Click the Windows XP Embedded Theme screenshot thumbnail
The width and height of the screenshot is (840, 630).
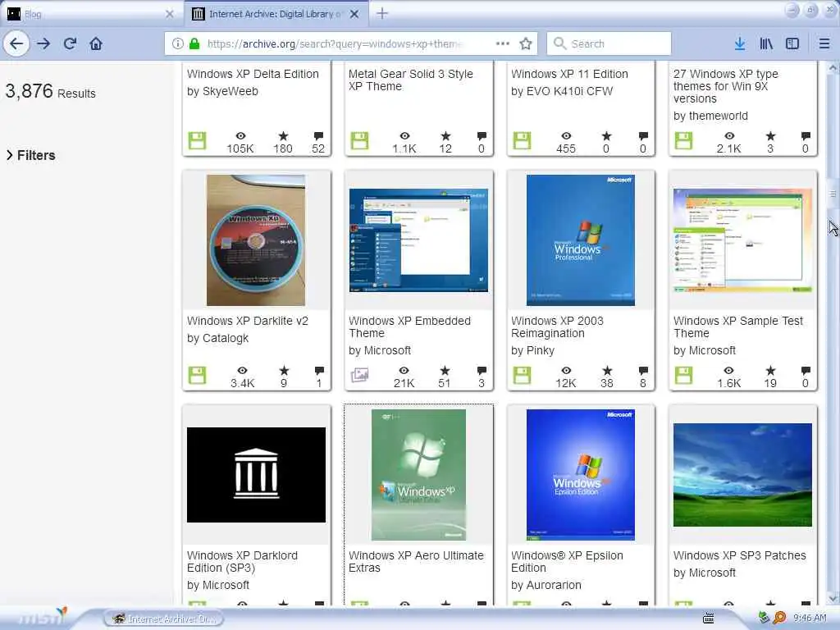418,240
